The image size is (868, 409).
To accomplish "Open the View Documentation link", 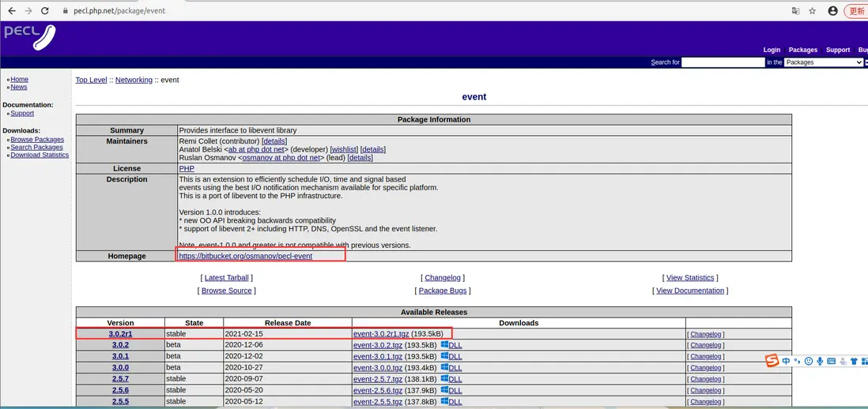I will (690, 291).
